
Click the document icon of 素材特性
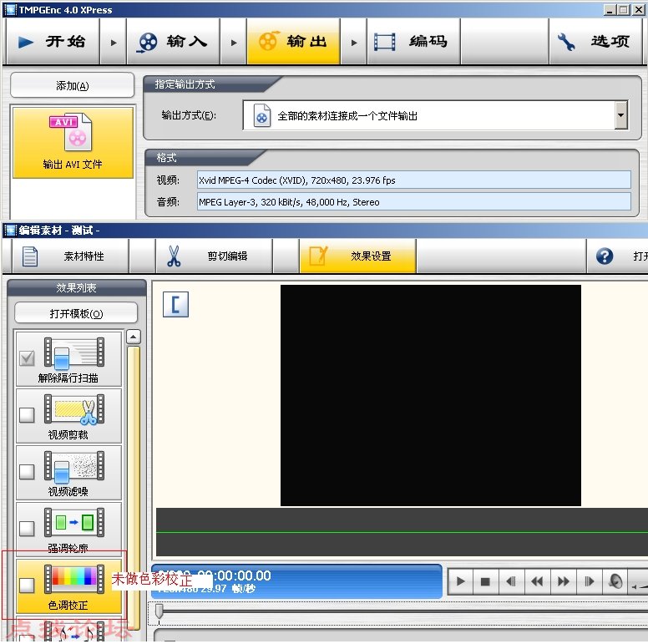pos(30,256)
